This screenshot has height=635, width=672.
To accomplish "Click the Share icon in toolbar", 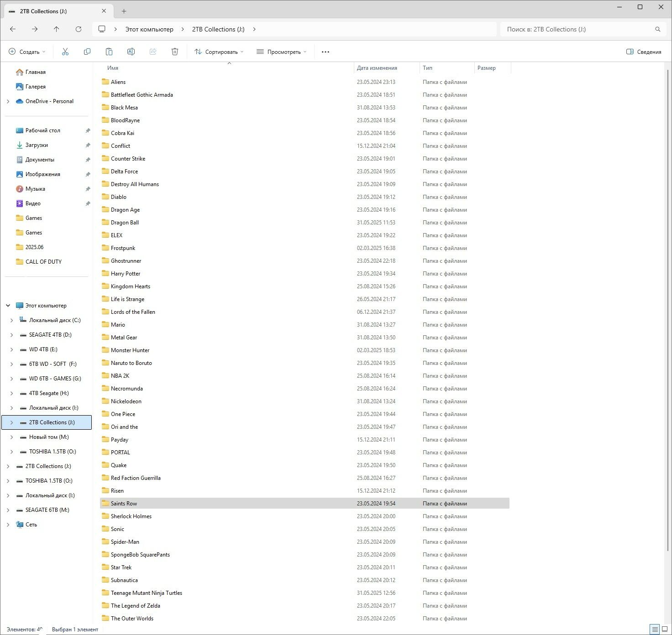I will coord(153,52).
